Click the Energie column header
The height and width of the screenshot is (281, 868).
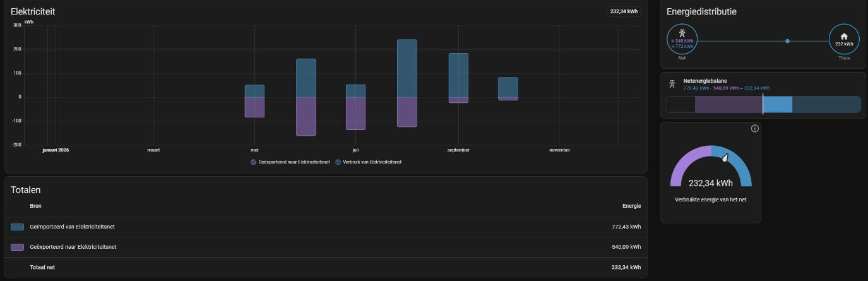[631, 206]
